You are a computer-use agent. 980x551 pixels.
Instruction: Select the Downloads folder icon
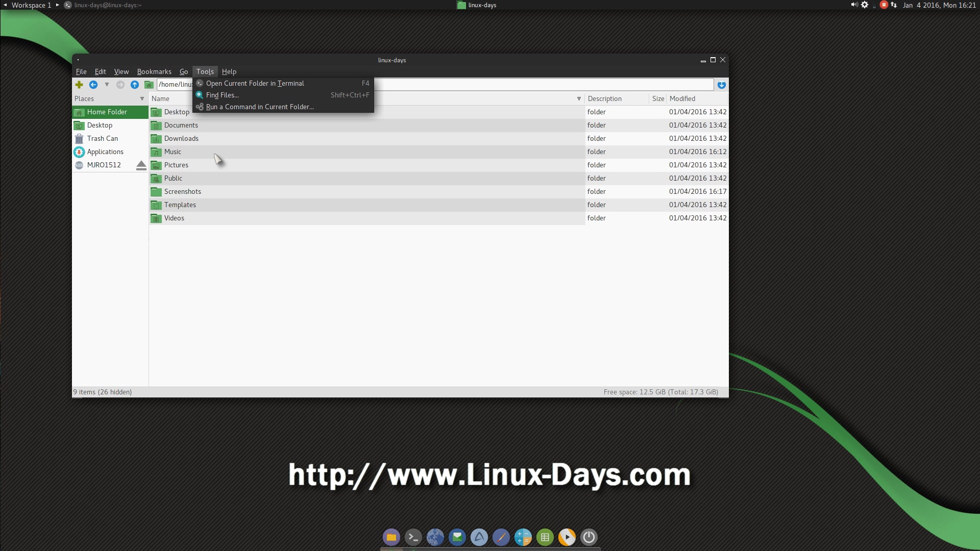click(x=156, y=138)
